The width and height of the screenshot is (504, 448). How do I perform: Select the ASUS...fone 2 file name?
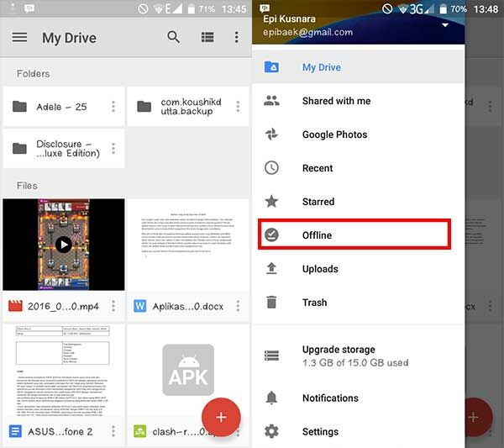(60, 431)
